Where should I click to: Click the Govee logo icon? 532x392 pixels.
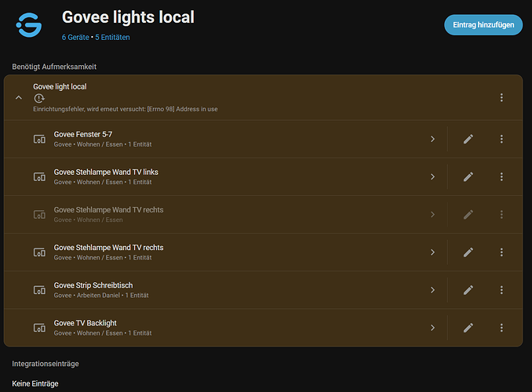[29, 25]
